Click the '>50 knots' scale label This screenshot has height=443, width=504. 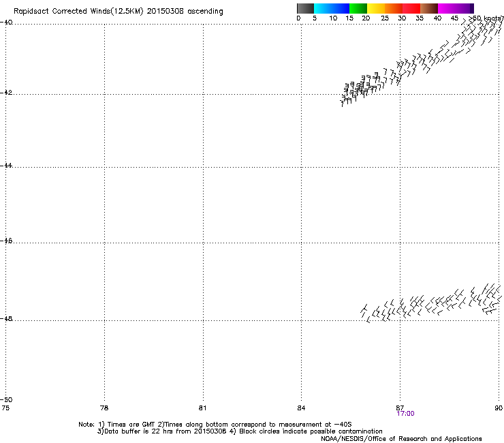coord(486,18)
